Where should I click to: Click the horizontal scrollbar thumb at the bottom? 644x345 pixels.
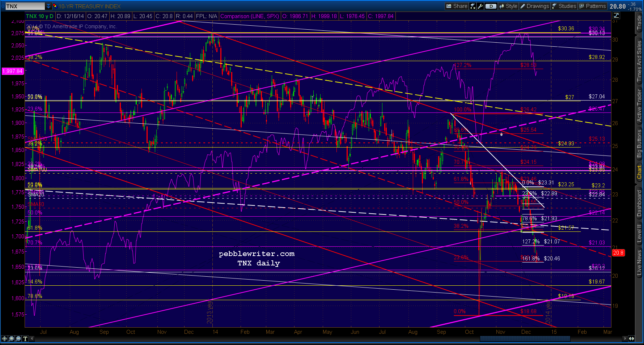(x=525, y=338)
